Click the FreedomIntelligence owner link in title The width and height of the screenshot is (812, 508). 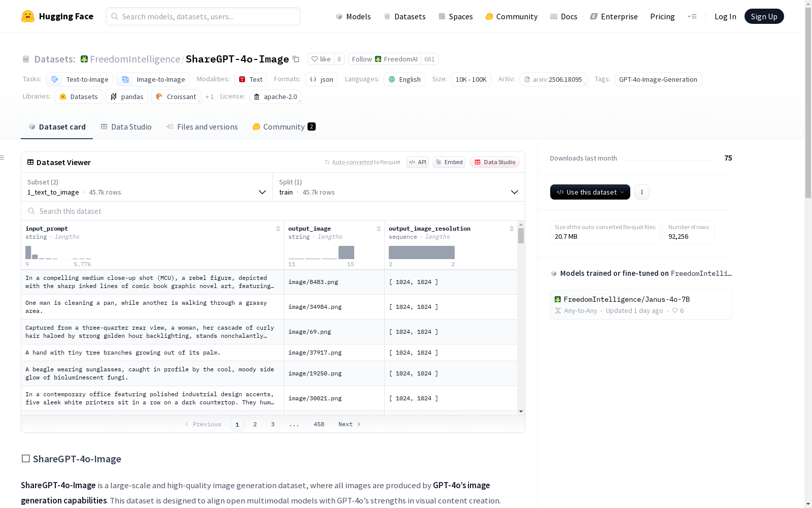(x=135, y=59)
